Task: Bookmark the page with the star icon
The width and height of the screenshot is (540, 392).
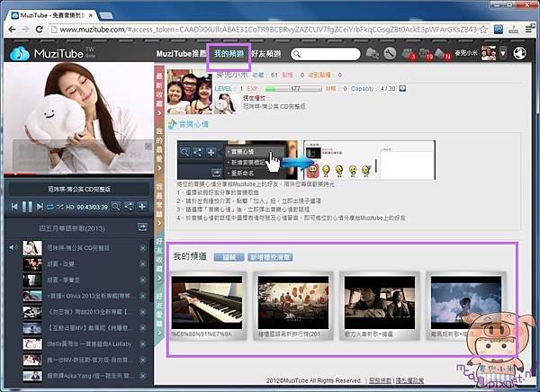Action: (x=483, y=30)
